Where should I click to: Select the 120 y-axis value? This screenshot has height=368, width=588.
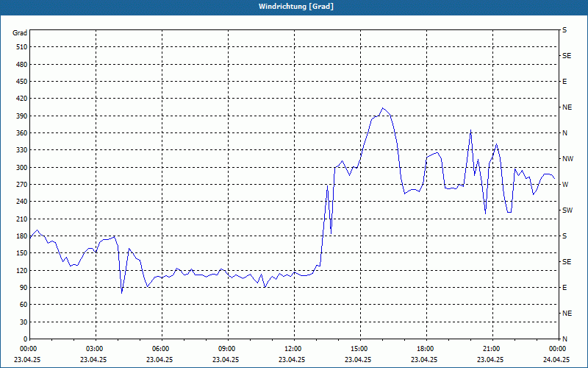pos(22,270)
